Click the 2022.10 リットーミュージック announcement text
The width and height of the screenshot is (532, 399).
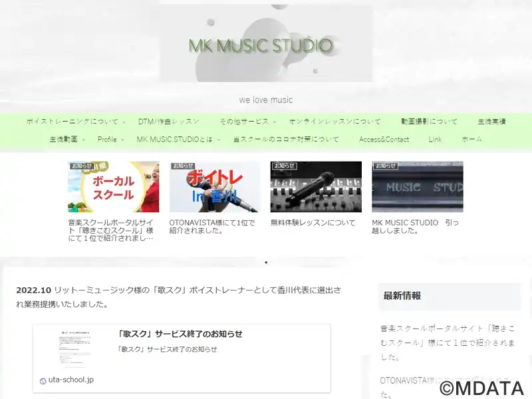point(179,297)
